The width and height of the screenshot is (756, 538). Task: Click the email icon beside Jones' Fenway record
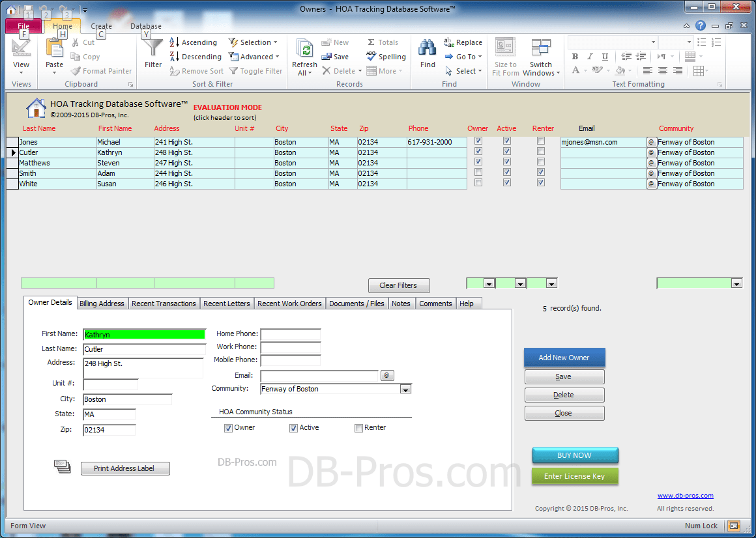pyautogui.click(x=650, y=142)
